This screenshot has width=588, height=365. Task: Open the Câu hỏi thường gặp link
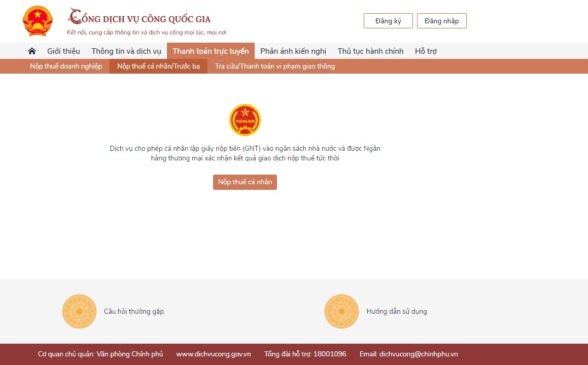pos(134,312)
